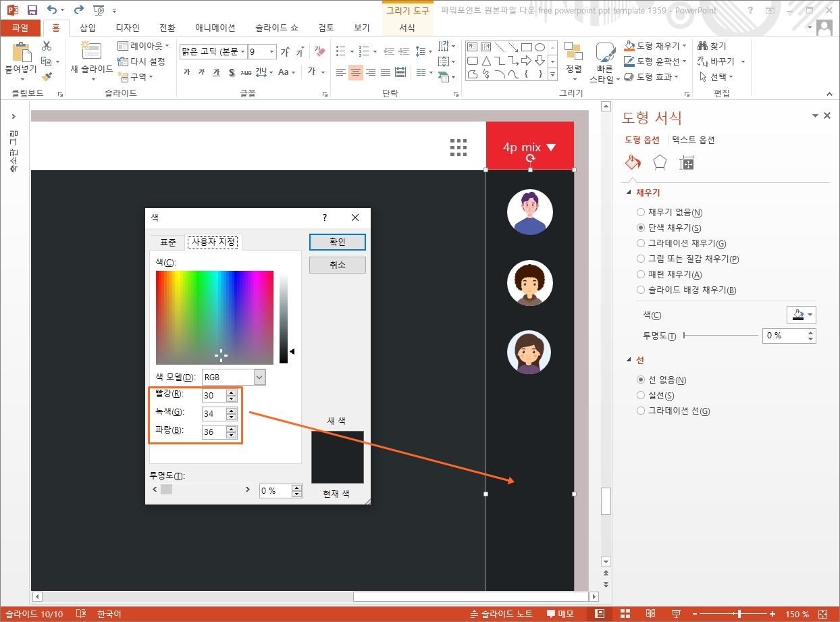840x622 pixels.
Task: Switch to the 디자인 (Design) ribbon tab
Action: pyautogui.click(x=128, y=28)
